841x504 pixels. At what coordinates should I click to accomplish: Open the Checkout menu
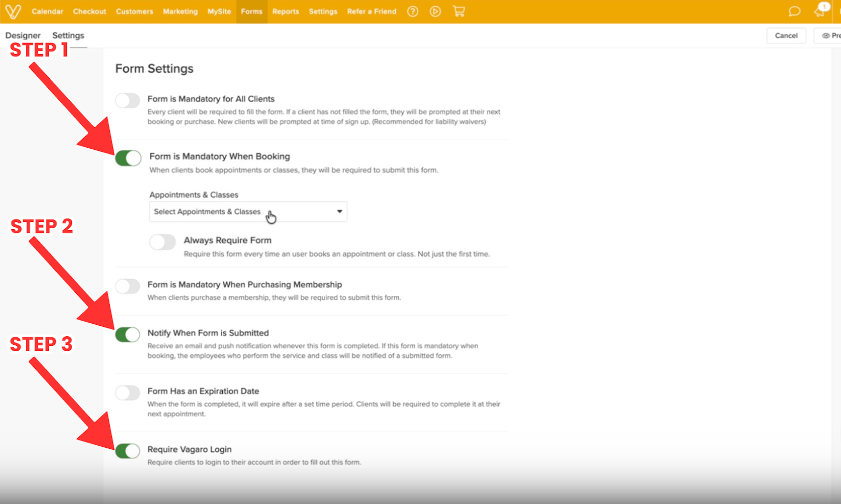(x=89, y=11)
